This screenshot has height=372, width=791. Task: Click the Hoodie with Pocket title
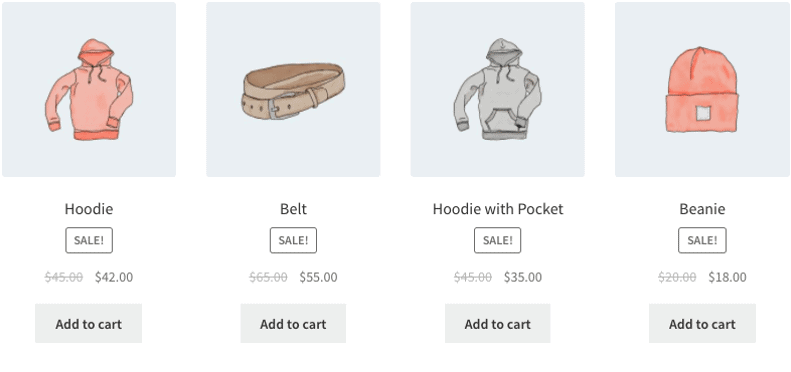tap(498, 209)
